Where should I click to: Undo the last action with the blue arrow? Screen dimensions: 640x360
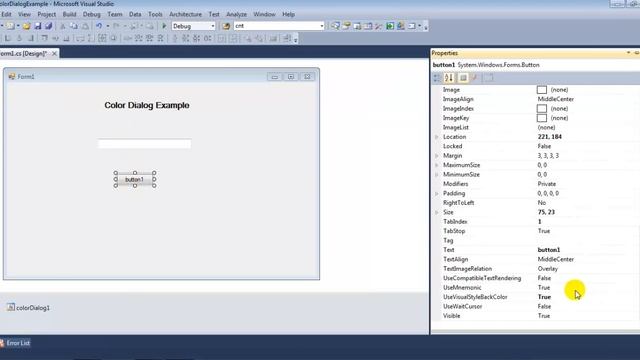coord(99,26)
